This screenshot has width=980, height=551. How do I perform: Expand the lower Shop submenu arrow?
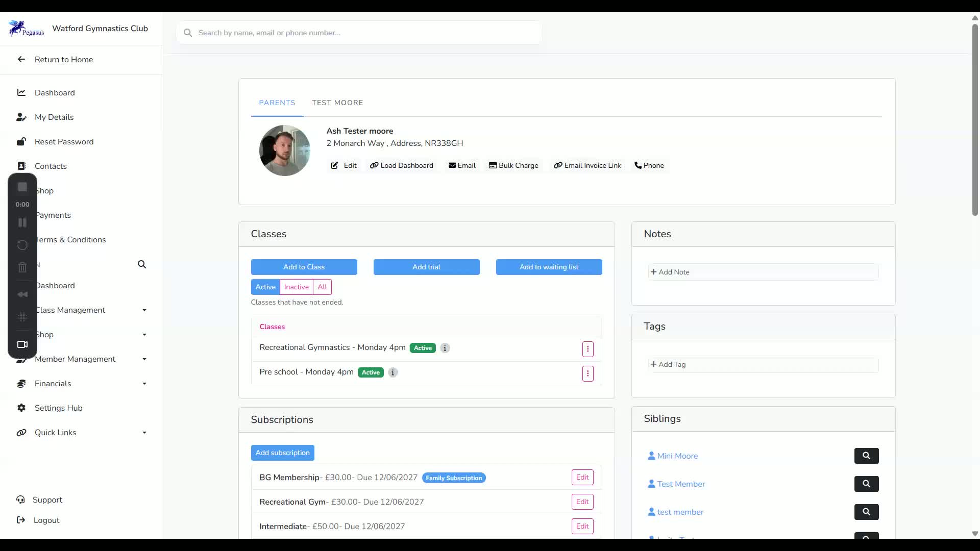(x=144, y=335)
